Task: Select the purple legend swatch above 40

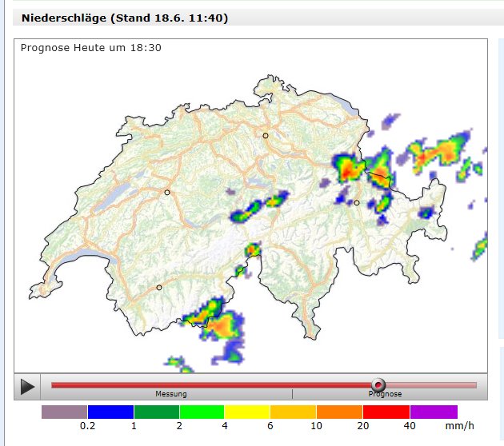Action: pos(434,412)
